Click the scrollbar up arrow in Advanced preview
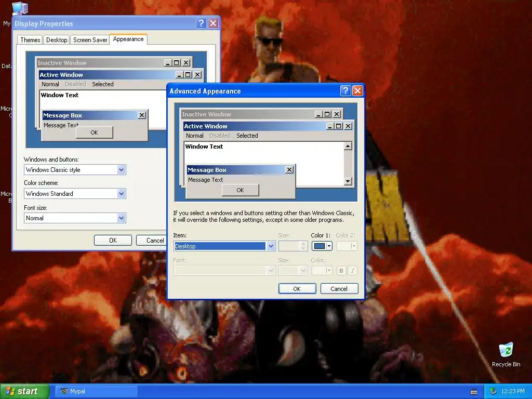Viewport: 532px width, 399px height. pyautogui.click(x=348, y=146)
